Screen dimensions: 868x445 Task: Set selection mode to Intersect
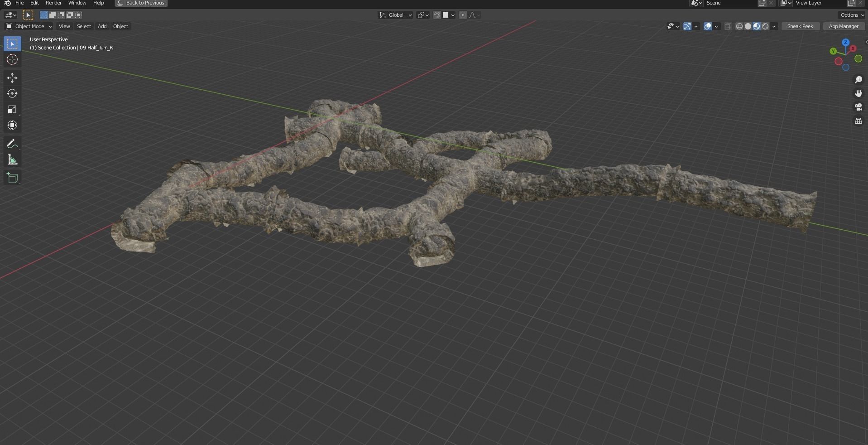tap(78, 15)
